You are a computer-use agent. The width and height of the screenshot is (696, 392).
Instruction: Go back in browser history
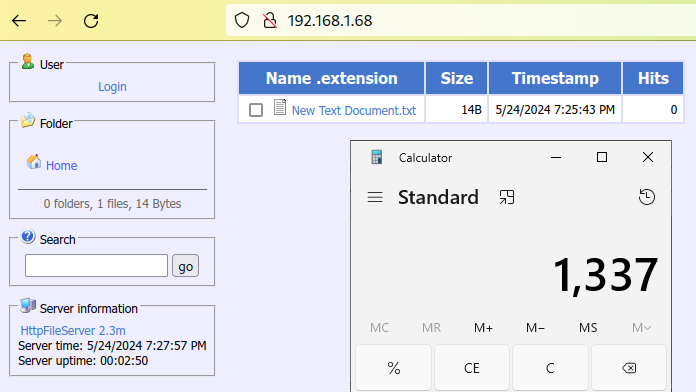(19, 20)
